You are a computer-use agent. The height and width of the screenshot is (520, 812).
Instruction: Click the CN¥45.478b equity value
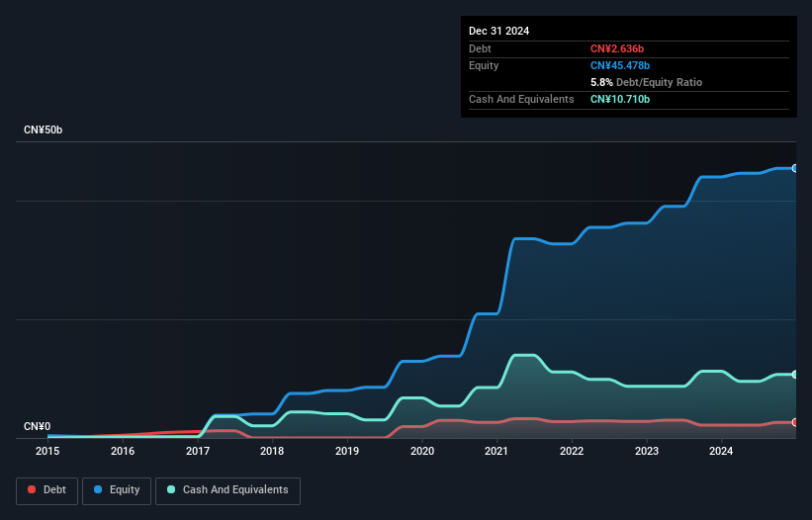click(620, 65)
